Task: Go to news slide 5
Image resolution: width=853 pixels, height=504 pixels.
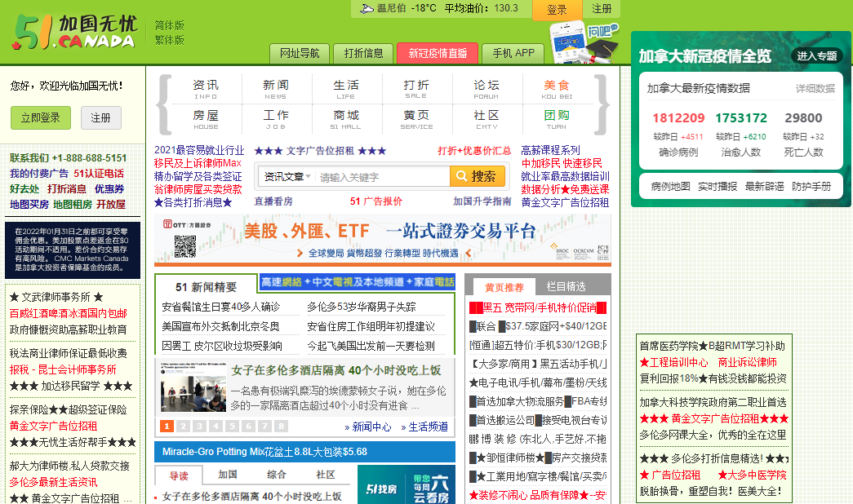Action: coord(233,426)
